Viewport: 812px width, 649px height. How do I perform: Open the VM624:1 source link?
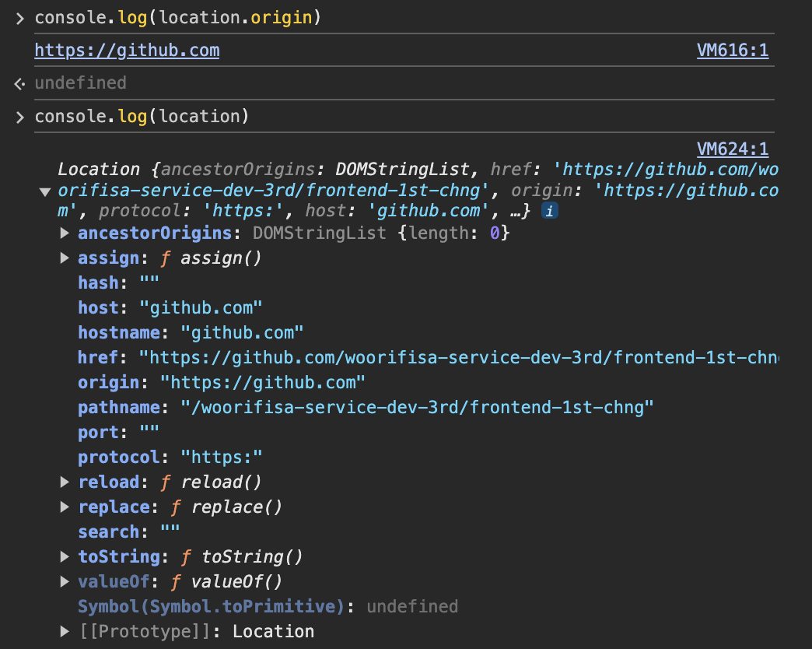point(732,149)
